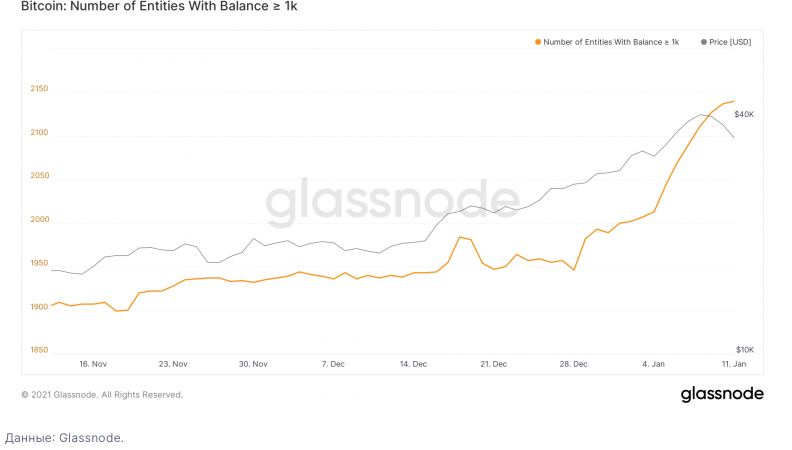
Task: Click the 'Данные: Glassnode.' caption
Action: tap(65, 437)
